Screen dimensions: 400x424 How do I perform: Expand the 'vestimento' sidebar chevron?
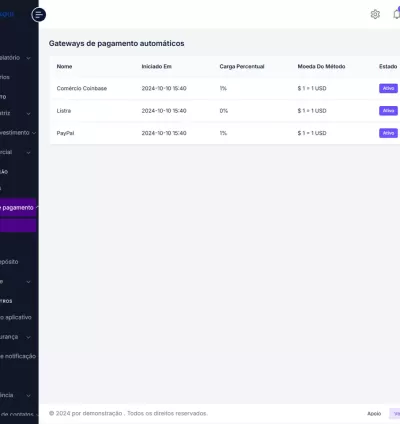[34, 133]
